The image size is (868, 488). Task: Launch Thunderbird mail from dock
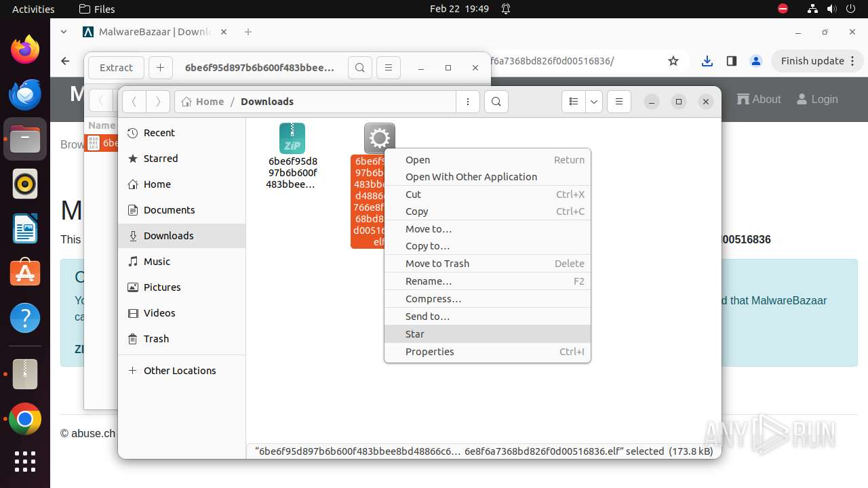pyautogui.click(x=25, y=95)
